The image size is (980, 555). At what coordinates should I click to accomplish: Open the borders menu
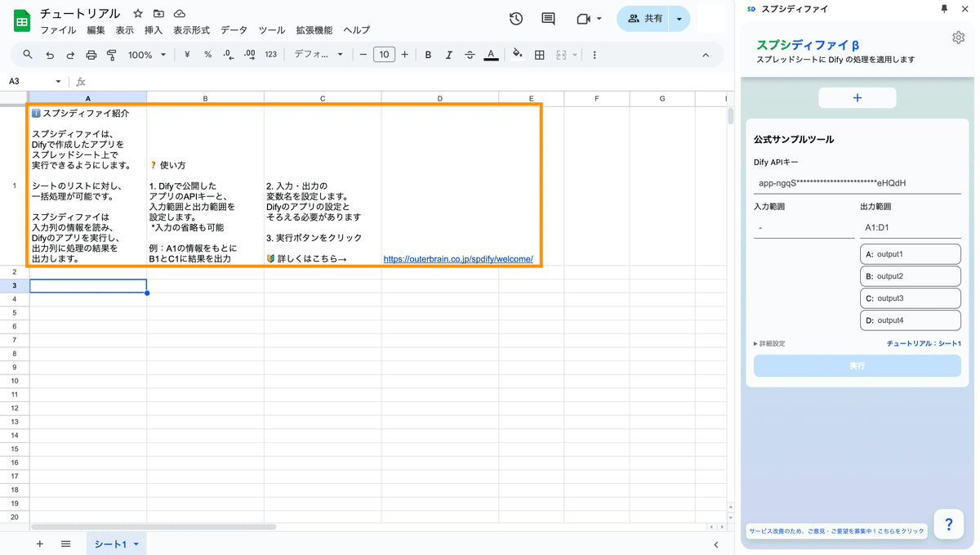[539, 55]
